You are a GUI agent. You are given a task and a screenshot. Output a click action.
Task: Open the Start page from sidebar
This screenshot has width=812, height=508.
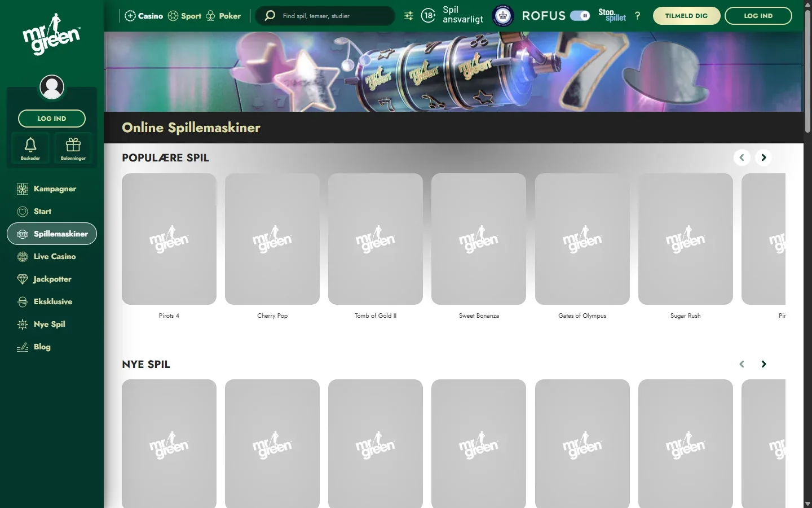[52, 211]
